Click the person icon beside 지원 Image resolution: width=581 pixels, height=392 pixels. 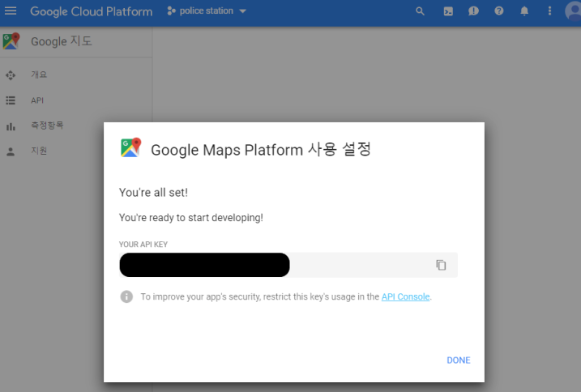click(11, 151)
